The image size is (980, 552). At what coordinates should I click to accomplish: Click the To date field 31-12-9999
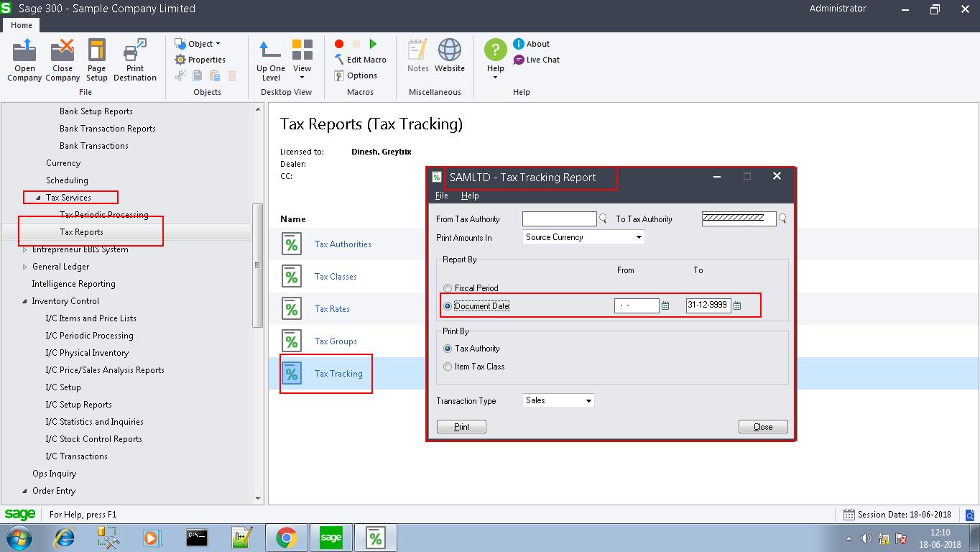coord(708,305)
